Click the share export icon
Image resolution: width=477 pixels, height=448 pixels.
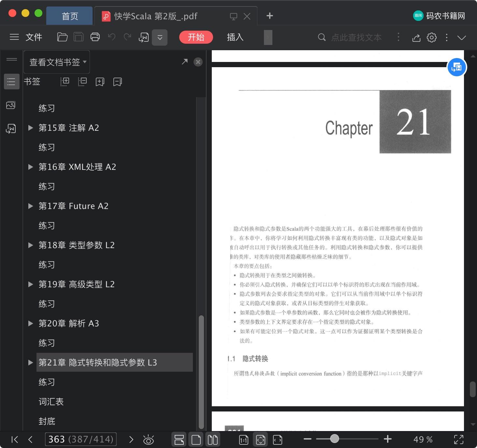[416, 37]
